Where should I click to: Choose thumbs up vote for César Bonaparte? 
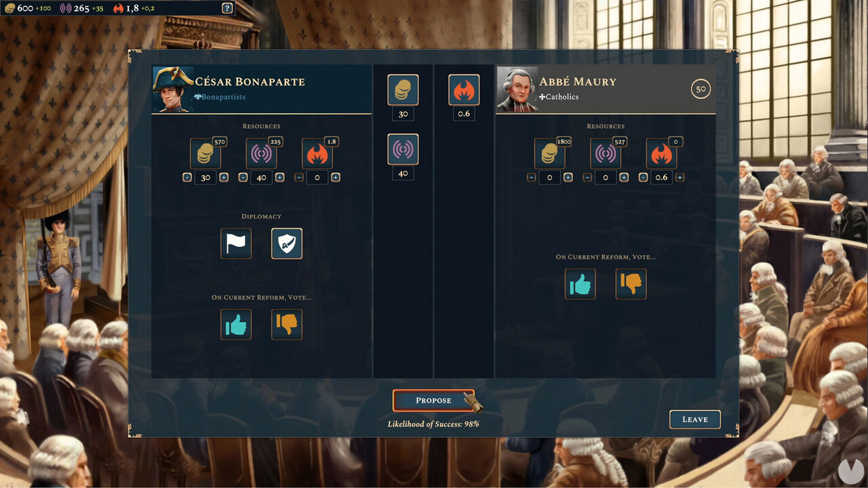[x=236, y=325]
